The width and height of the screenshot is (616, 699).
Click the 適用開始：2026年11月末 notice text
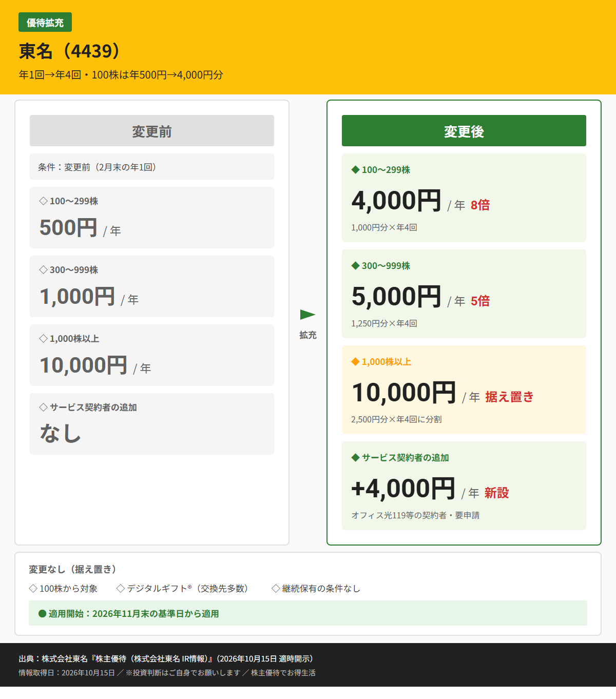134,614
